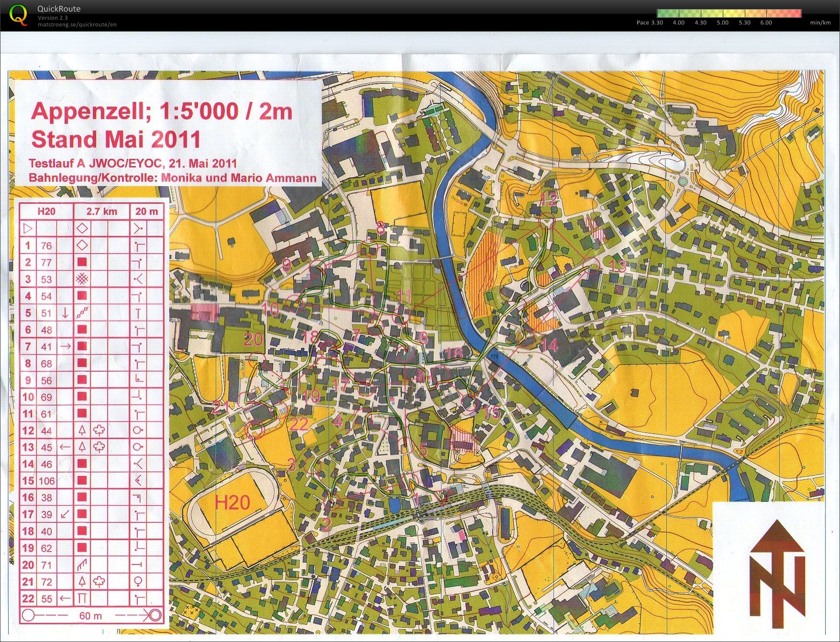Click the QuickRoute Q logo

[x=18, y=14]
